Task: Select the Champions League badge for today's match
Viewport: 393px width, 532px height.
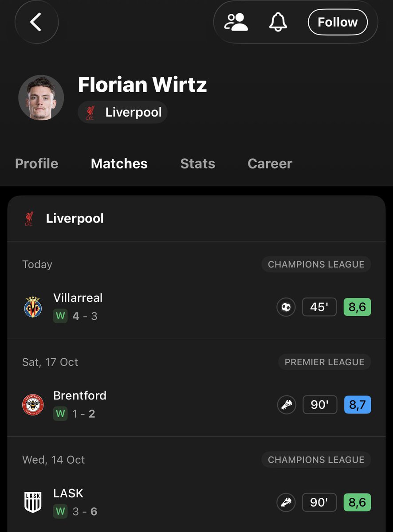Action: [316, 265]
